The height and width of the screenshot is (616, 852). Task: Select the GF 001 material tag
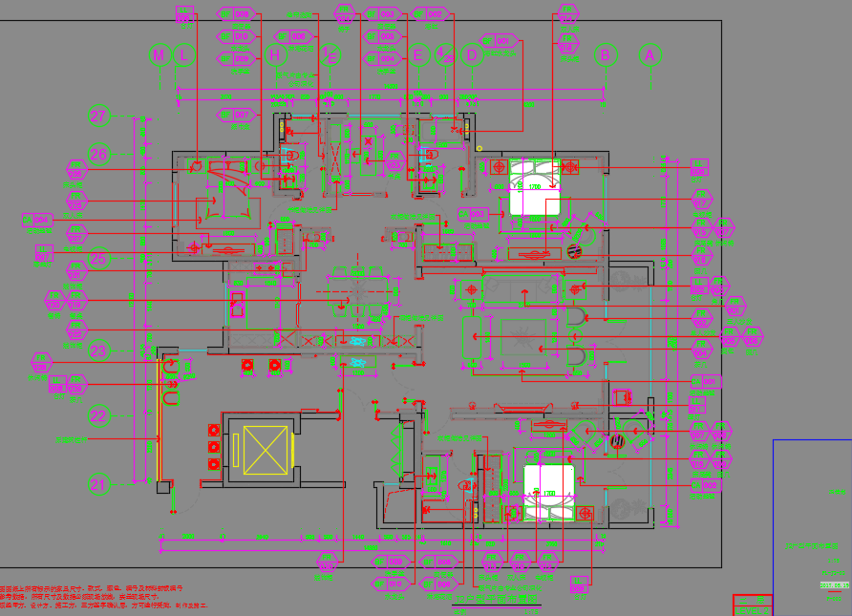503,41
